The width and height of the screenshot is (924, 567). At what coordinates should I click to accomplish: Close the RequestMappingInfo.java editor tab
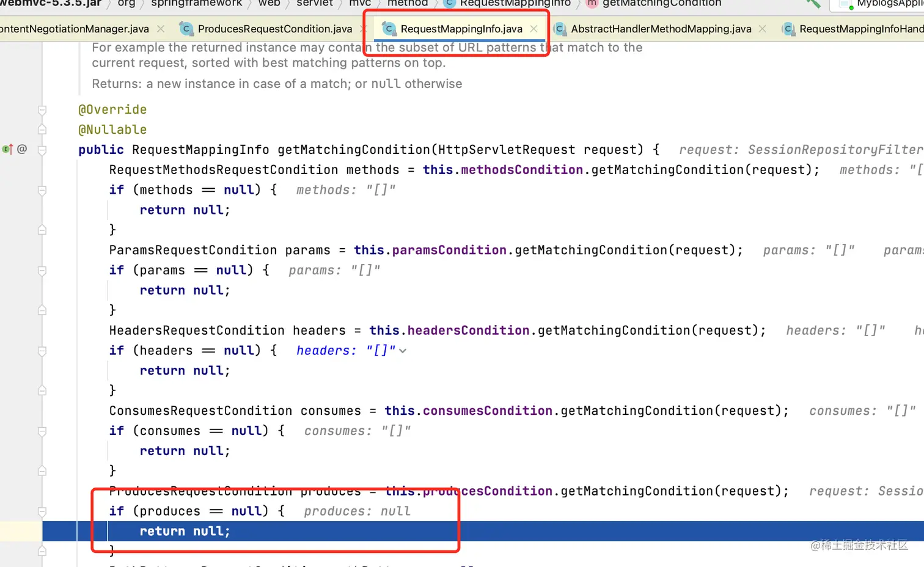534,29
